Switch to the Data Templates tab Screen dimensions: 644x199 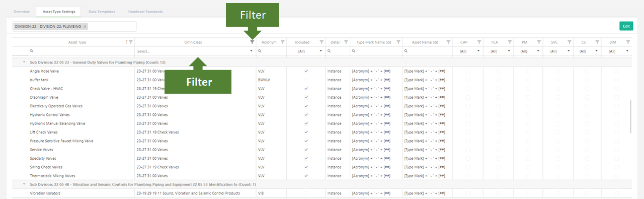point(102,11)
